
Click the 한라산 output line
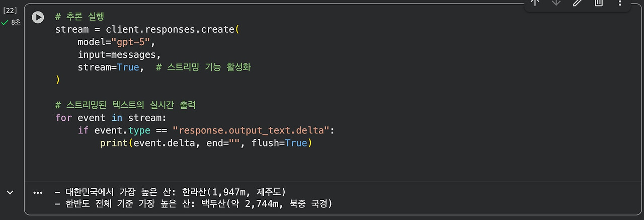(171, 192)
